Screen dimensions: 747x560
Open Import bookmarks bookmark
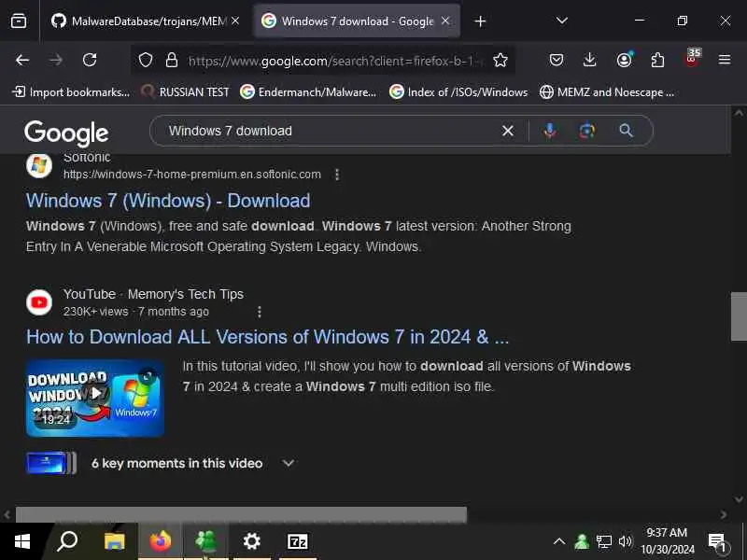click(71, 91)
